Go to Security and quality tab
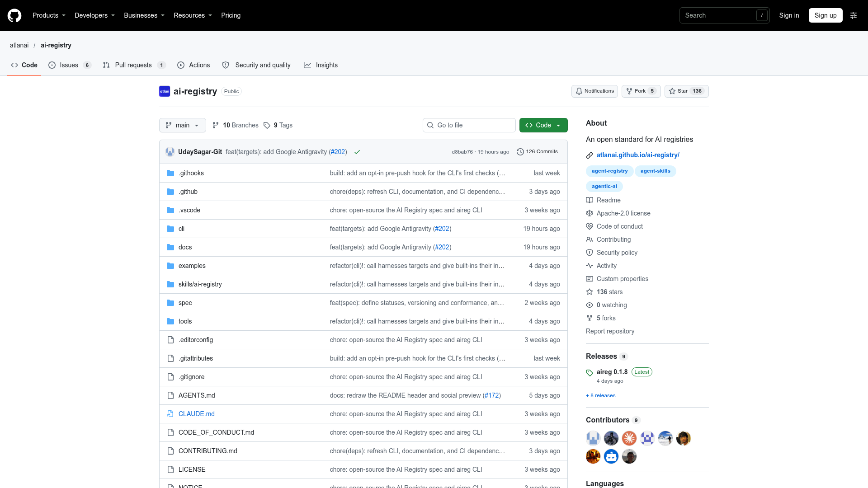The height and width of the screenshot is (488, 868). pos(257,65)
